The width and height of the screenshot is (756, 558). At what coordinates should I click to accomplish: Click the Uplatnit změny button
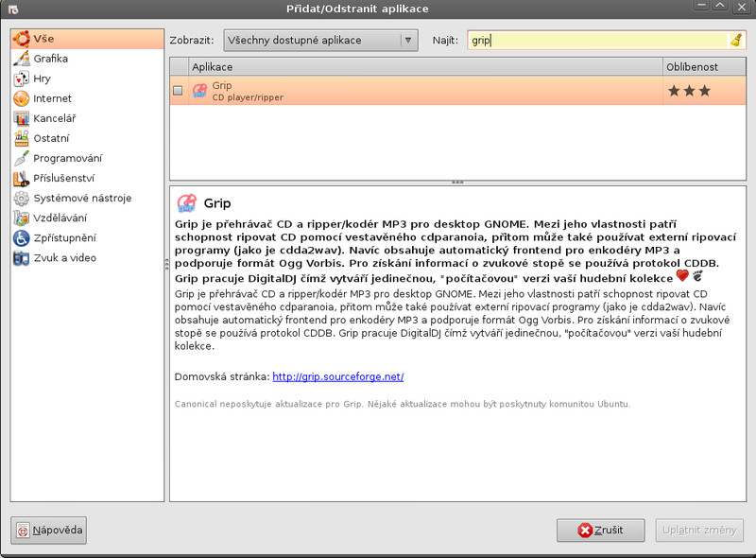[699, 530]
